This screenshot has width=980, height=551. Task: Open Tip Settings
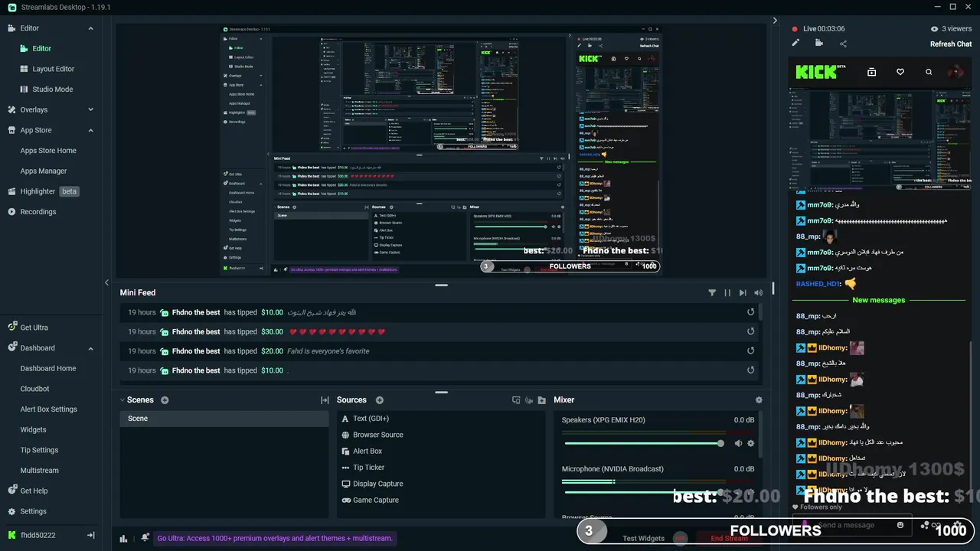39,450
